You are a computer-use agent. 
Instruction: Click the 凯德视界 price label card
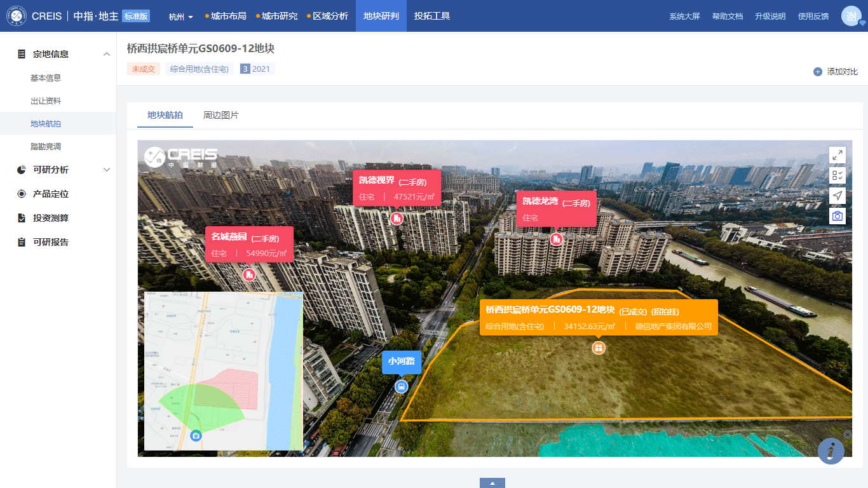point(397,188)
